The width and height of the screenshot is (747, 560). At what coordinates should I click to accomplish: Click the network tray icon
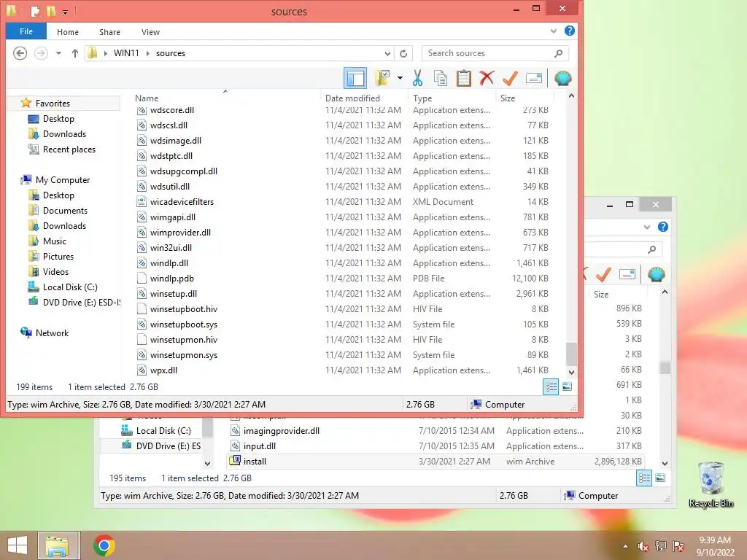[661, 546]
